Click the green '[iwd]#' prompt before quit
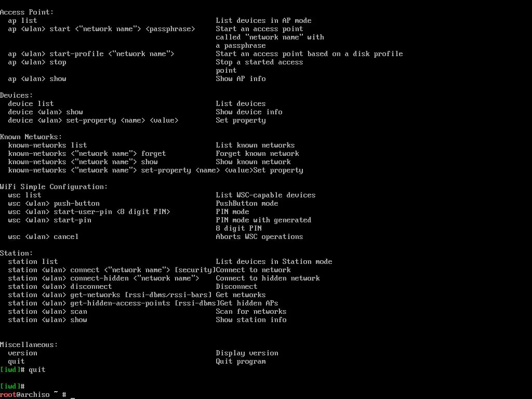Screen dimensions: 532x399 click(x=12, y=370)
